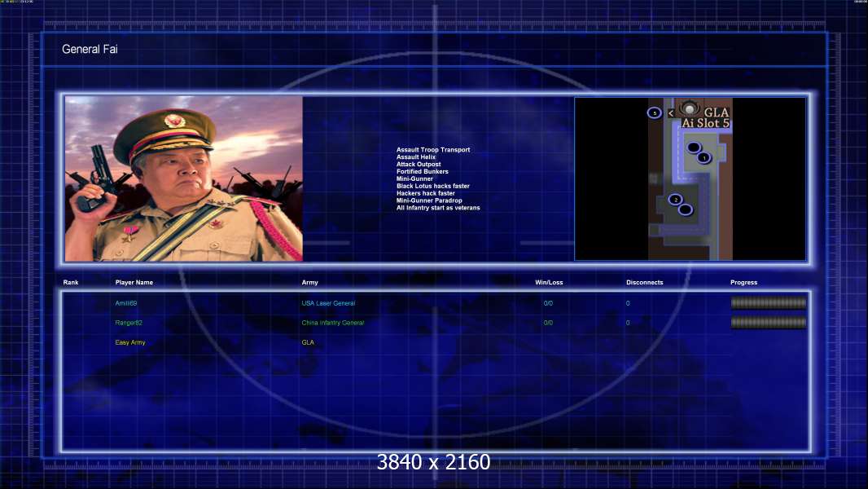Click the China Infantry General army label
The image size is (868, 489).
[x=333, y=323]
